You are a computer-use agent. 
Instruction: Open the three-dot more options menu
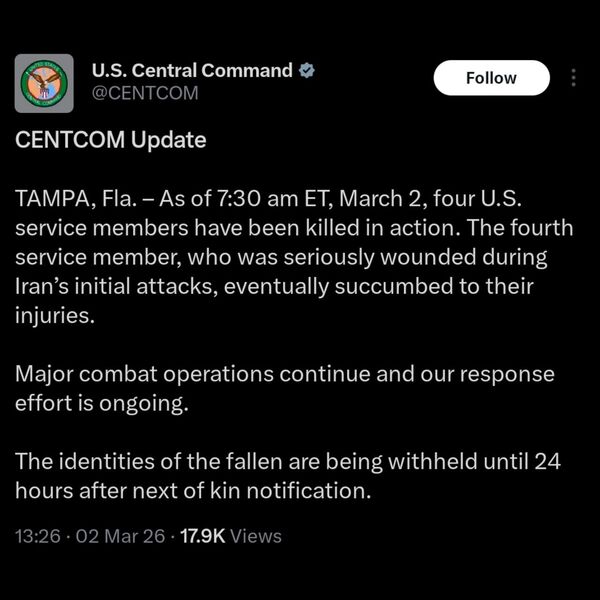(x=572, y=78)
